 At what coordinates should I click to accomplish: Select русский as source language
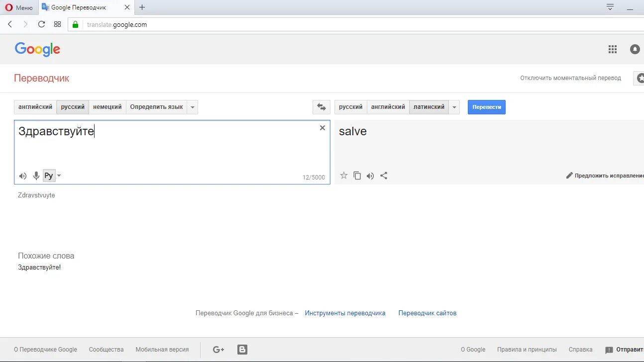73,107
